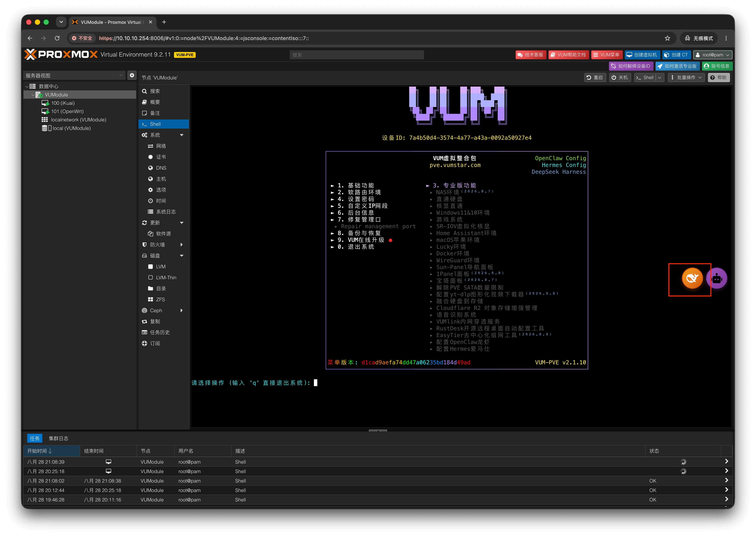
Task: Open the 批量操作 dropdown
Action: point(686,77)
